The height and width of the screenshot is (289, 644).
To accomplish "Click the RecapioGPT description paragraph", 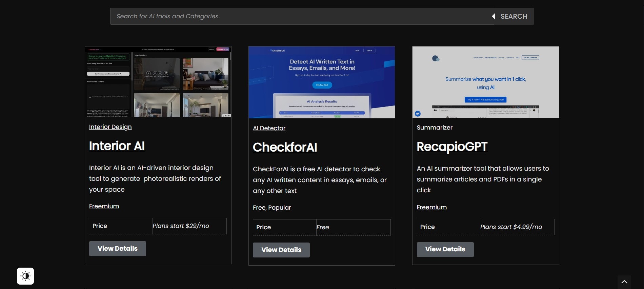I will point(483,179).
